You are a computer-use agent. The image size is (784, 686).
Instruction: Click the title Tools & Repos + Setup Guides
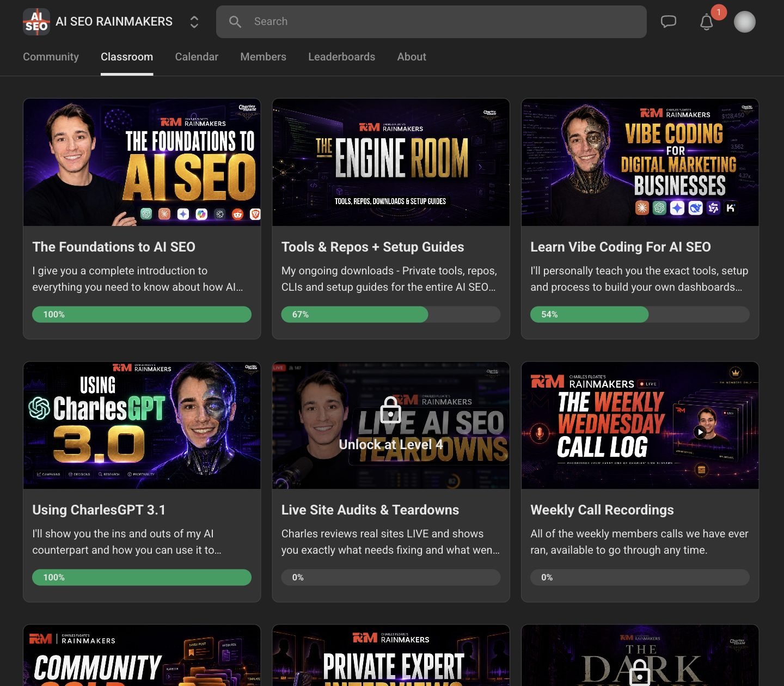pos(373,247)
